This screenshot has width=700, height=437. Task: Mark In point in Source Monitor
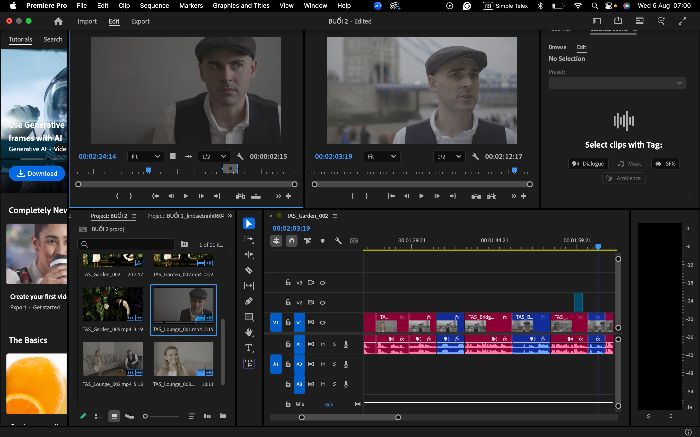point(117,196)
